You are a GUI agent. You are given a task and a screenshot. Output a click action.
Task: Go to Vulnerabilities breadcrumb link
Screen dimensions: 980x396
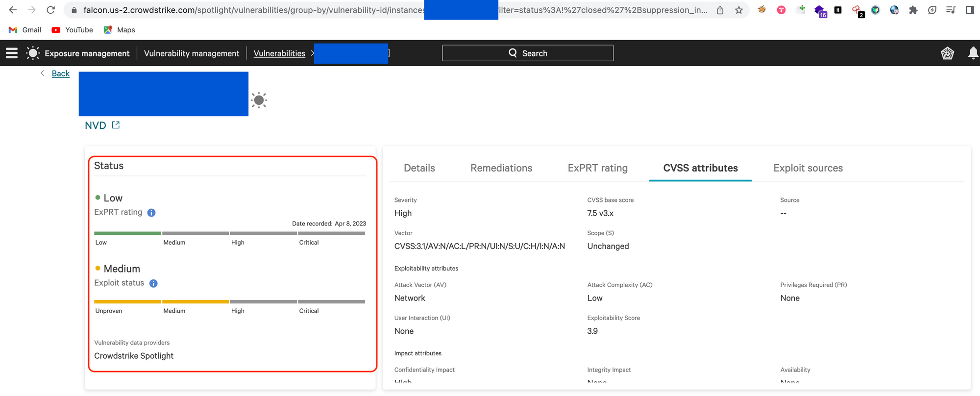tap(279, 53)
